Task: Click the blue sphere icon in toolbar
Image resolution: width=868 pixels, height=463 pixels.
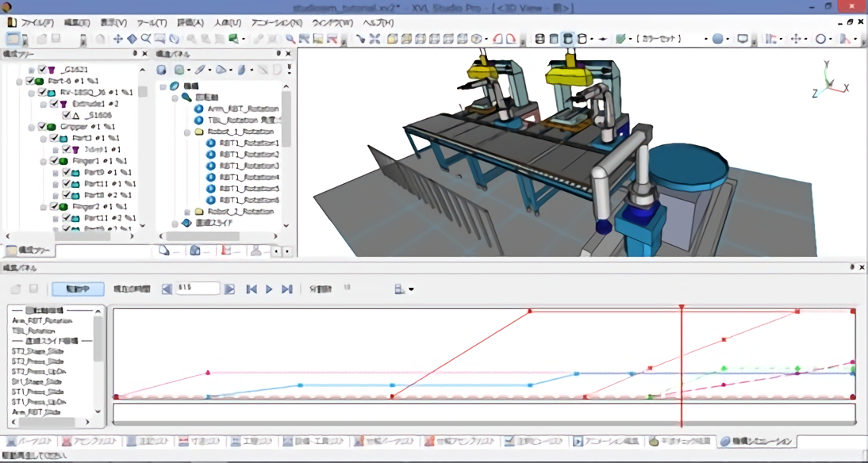Action: click(x=717, y=39)
